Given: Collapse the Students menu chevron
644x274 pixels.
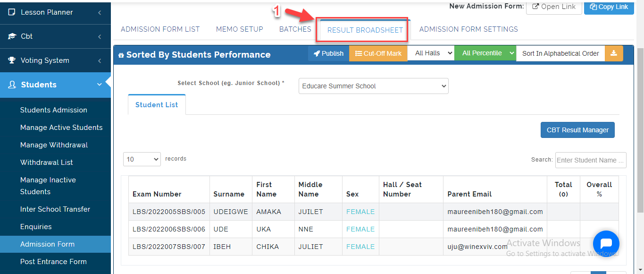Looking at the screenshot, I should 100,85.
